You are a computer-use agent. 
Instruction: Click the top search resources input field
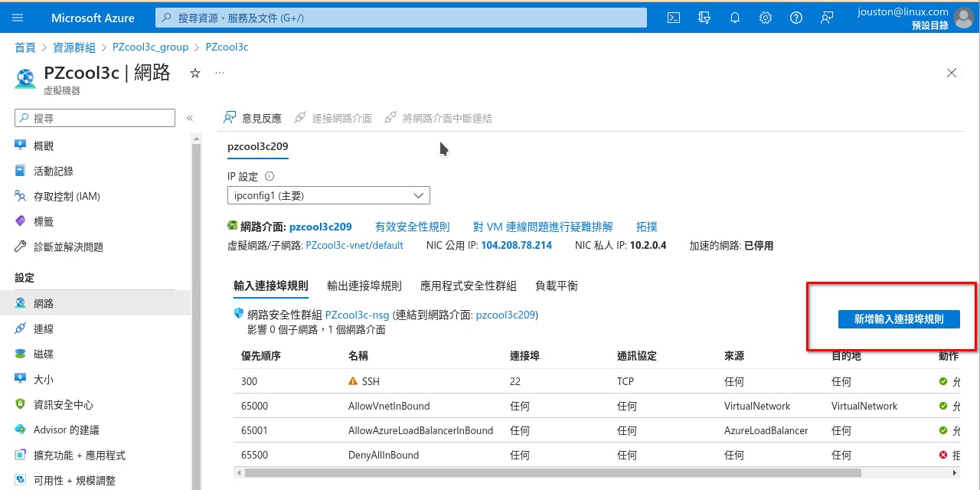pyautogui.click(x=400, y=18)
